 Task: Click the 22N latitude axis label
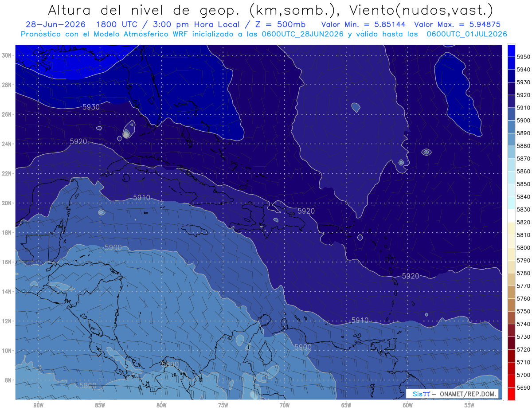7,173
